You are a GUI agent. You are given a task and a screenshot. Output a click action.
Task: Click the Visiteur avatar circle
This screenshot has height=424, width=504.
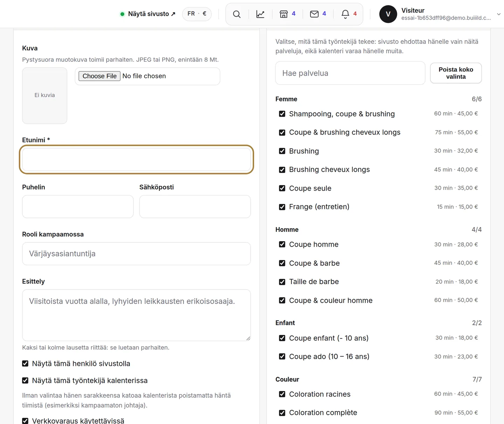click(388, 14)
